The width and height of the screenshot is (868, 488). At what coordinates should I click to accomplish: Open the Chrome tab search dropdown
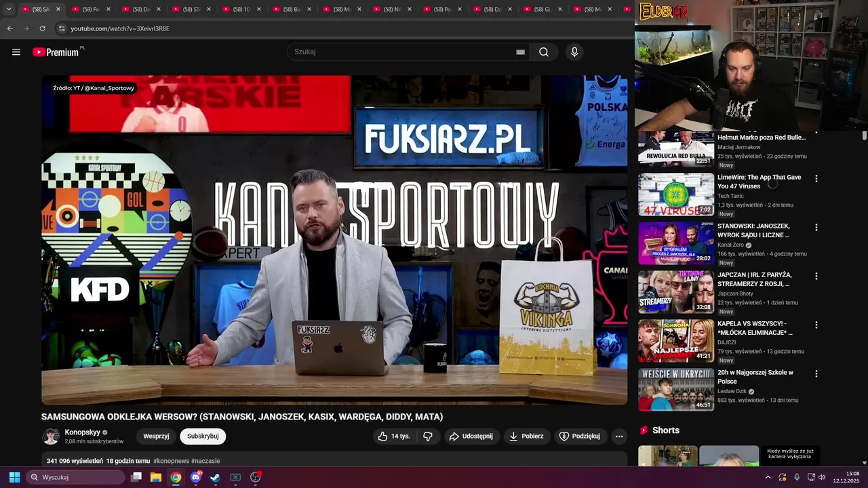tap(9, 9)
